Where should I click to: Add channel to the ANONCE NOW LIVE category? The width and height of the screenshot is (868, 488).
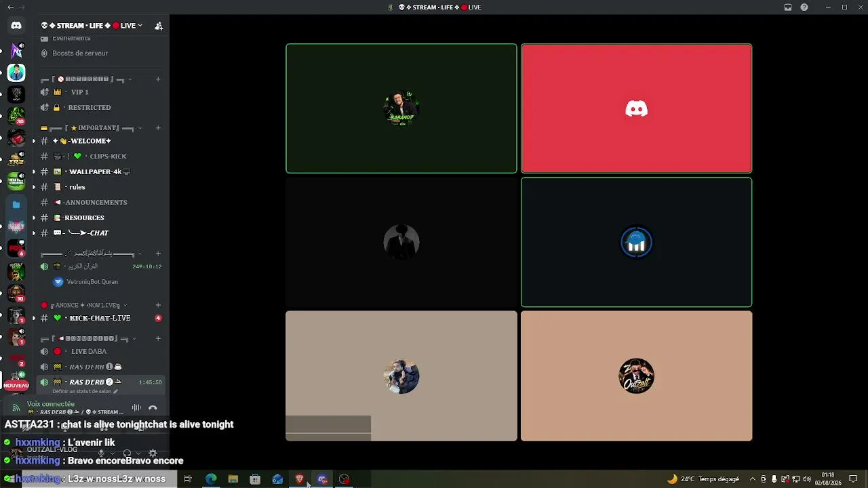pyautogui.click(x=158, y=305)
